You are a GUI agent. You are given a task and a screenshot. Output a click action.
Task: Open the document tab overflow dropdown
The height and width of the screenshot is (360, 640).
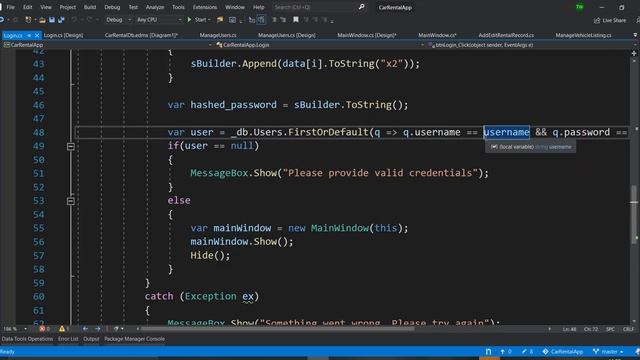(635, 36)
